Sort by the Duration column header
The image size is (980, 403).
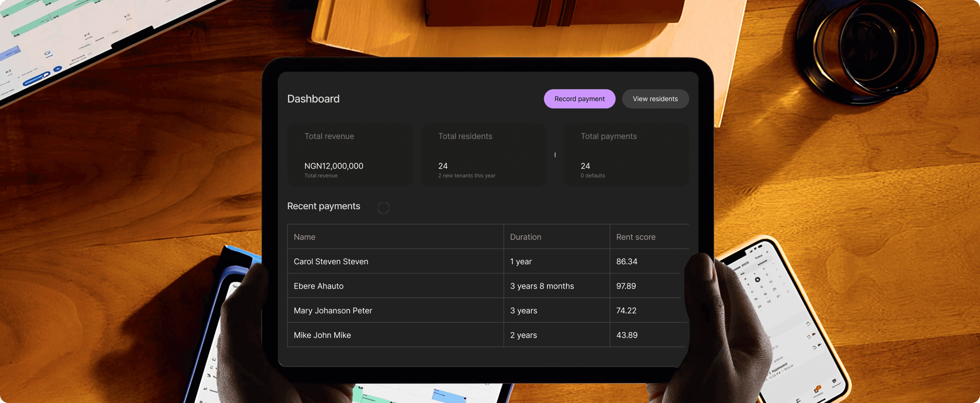click(525, 237)
